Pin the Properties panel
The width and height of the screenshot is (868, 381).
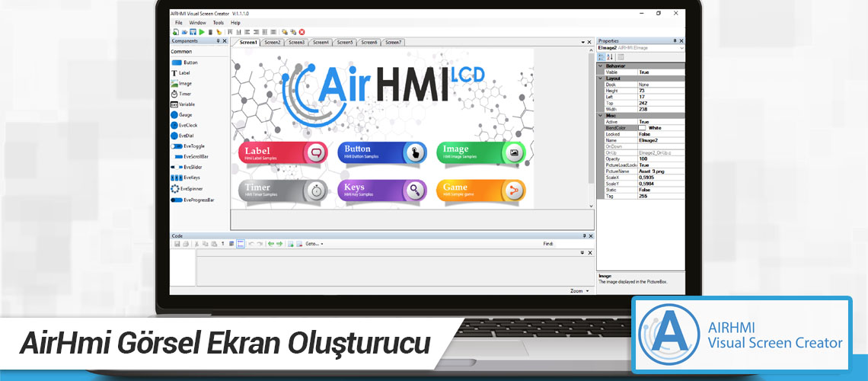pos(675,41)
